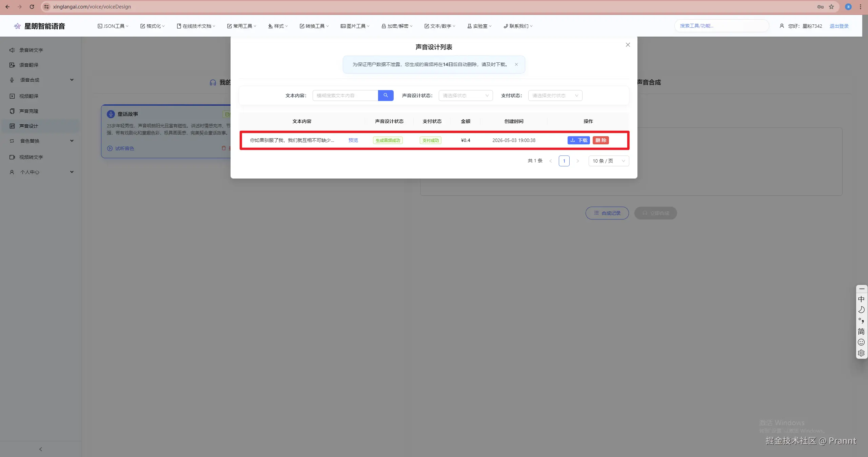Viewport: 868px width, 457px height.
Task: Open the 支付状态 dropdown
Action: click(x=555, y=96)
